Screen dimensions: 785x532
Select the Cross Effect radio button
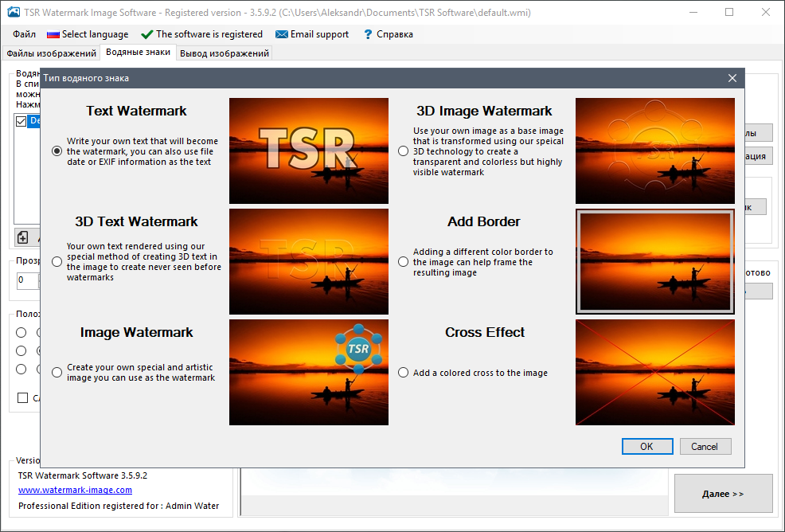pos(403,372)
